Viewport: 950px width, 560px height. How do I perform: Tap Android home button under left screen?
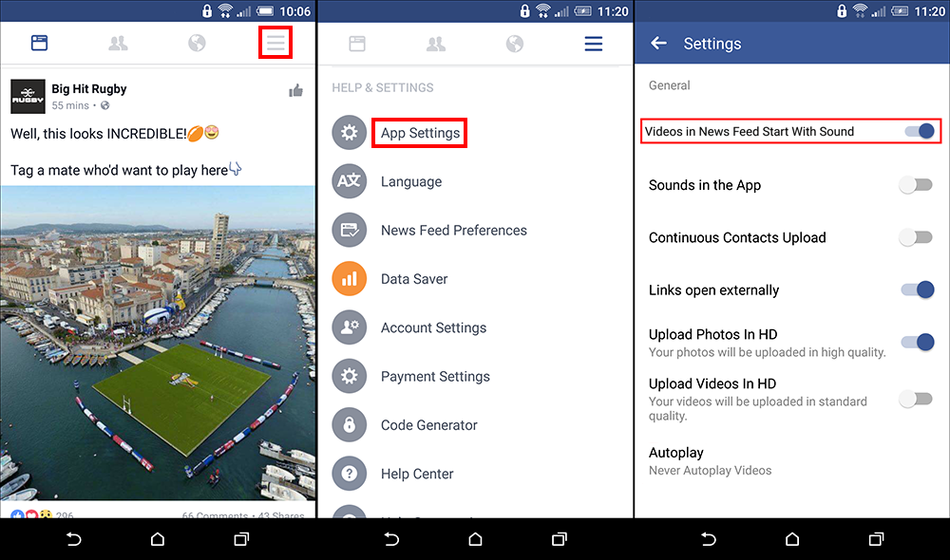pos(158,539)
